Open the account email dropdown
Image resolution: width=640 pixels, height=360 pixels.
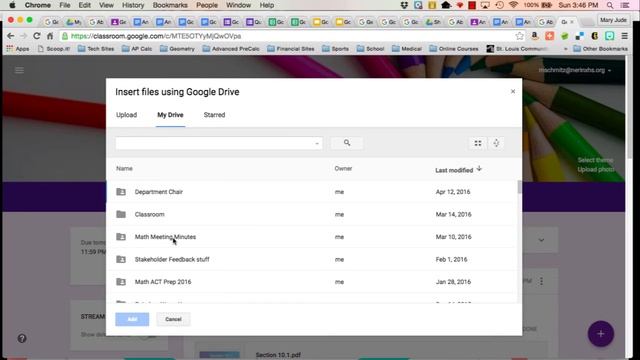575,70
